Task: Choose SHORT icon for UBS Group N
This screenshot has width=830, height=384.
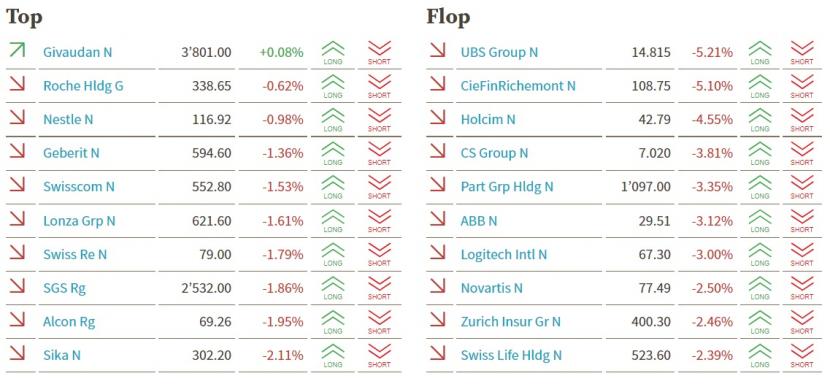Action: (x=802, y=53)
